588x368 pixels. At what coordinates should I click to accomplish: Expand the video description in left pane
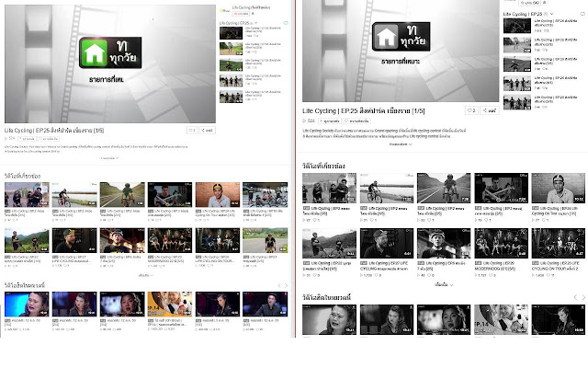click(108, 158)
